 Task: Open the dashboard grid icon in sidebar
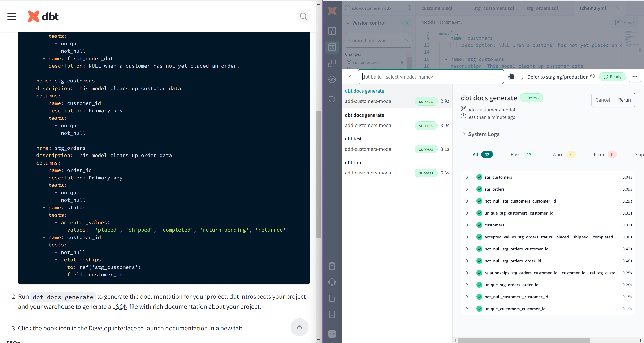(x=332, y=31)
